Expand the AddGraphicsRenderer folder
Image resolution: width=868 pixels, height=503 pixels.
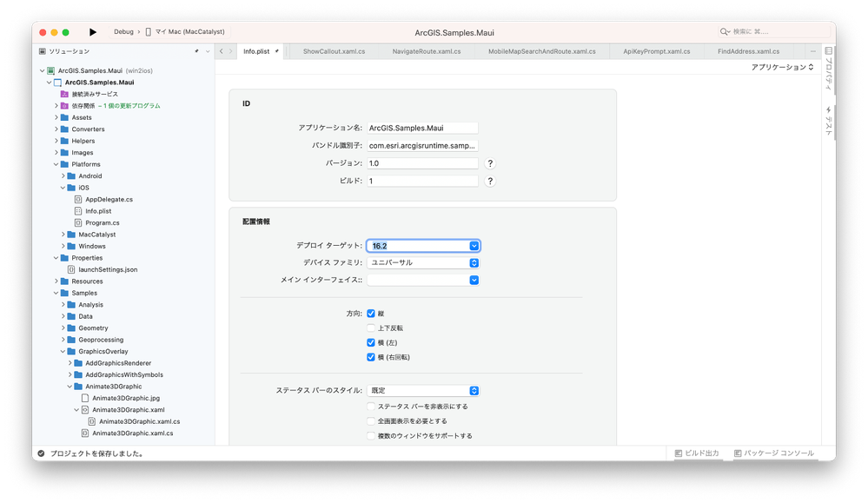click(70, 363)
